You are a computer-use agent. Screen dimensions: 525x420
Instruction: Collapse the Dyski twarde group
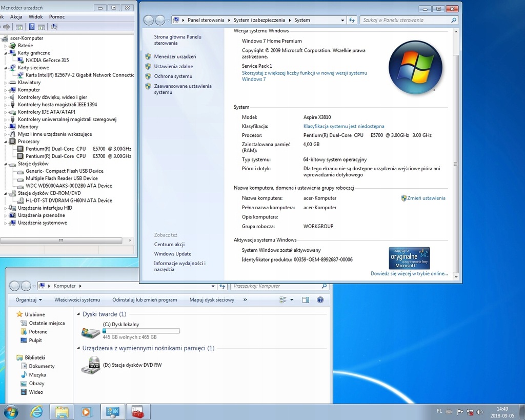pyautogui.click(x=78, y=314)
